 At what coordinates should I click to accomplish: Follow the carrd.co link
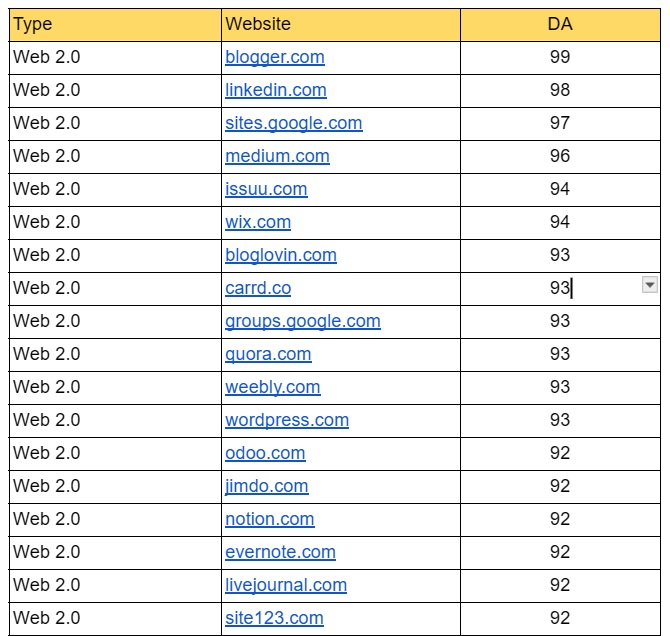click(x=258, y=288)
